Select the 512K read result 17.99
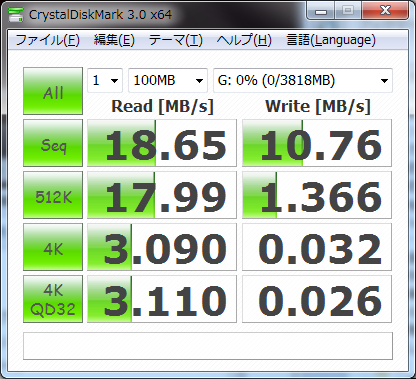Screen dimensions: 416x379 click(x=162, y=195)
